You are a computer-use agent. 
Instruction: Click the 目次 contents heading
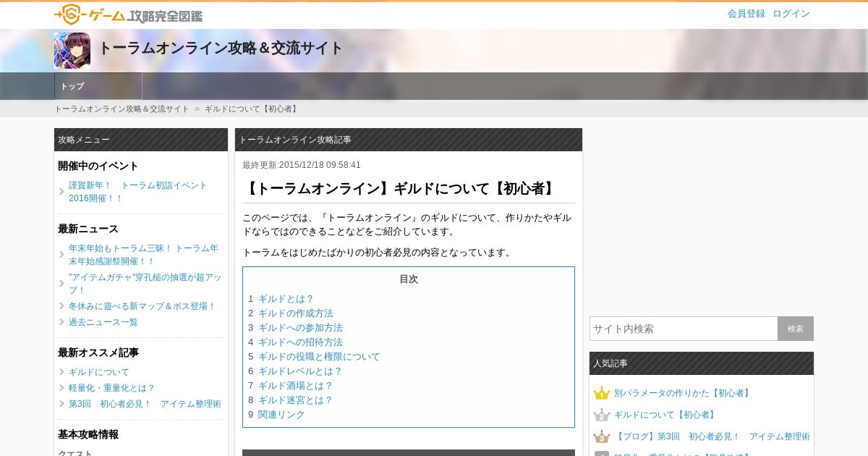pos(409,279)
